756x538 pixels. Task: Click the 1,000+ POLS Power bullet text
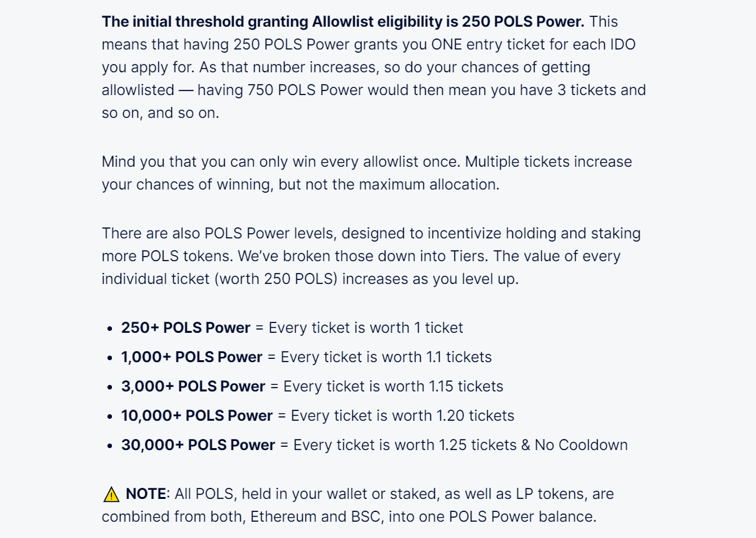coord(192,357)
